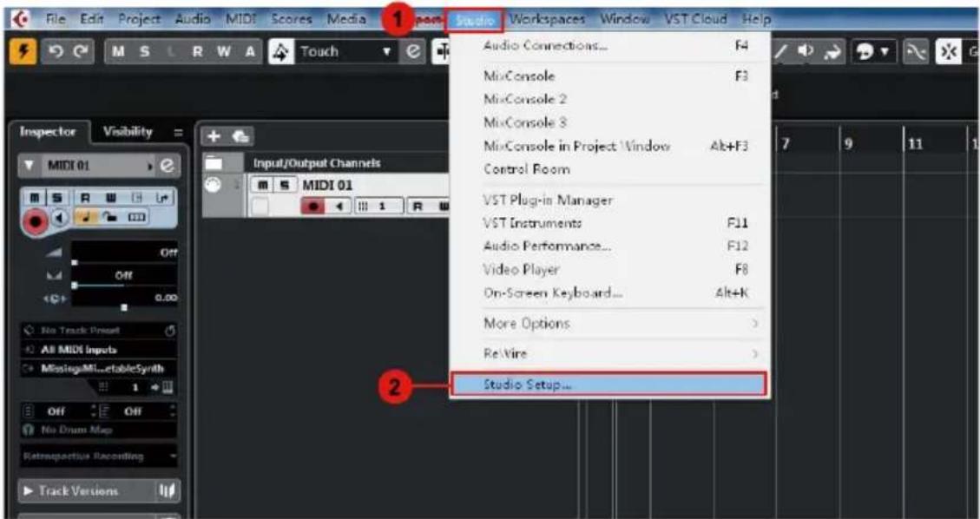This screenshot has height=519, width=980.
Task: Open the Audio menu
Action: pos(192,19)
